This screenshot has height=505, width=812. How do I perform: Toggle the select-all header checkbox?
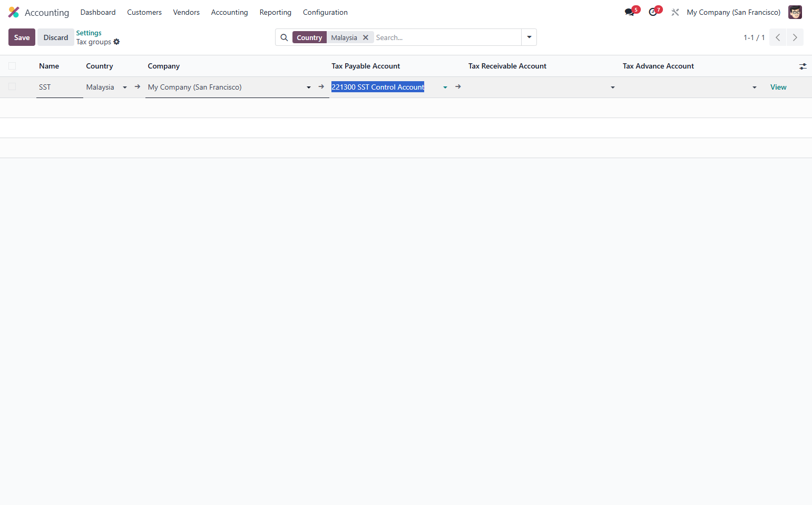pos(12,66)
